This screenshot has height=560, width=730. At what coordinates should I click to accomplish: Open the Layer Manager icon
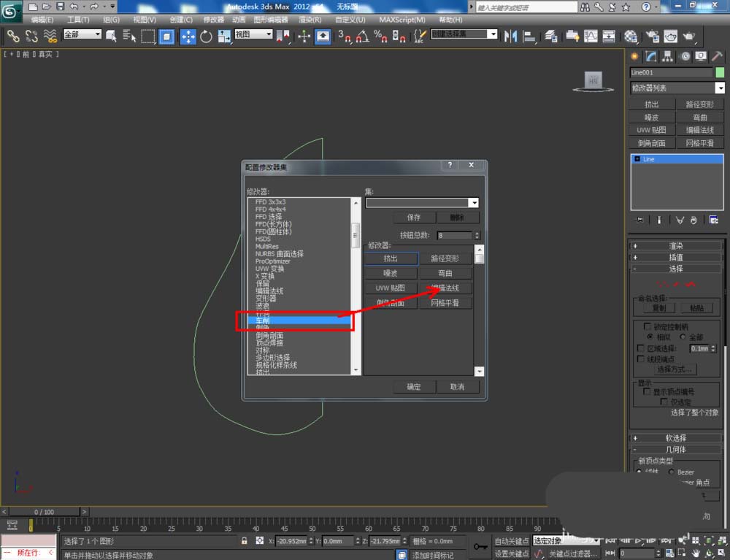tap(550, 36)
